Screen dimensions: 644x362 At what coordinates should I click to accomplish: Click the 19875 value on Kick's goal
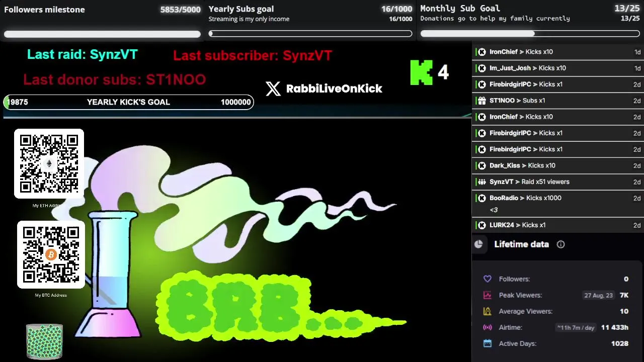point(18,102)
